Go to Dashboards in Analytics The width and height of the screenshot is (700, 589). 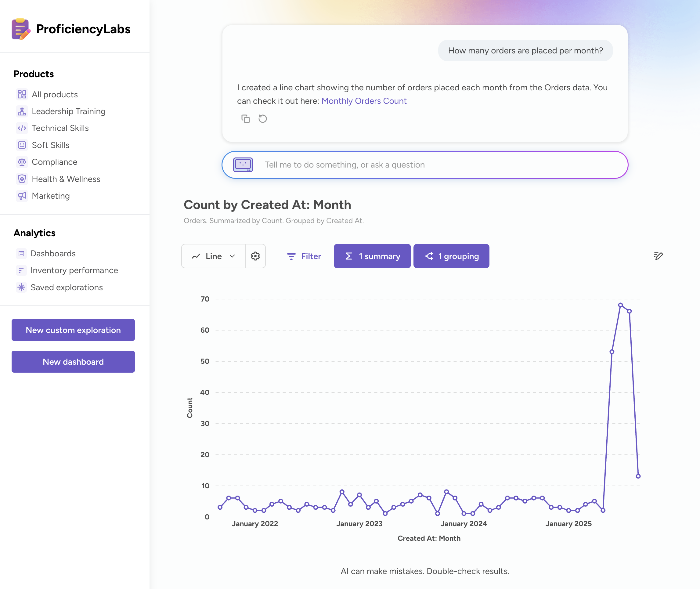[53, 253]
